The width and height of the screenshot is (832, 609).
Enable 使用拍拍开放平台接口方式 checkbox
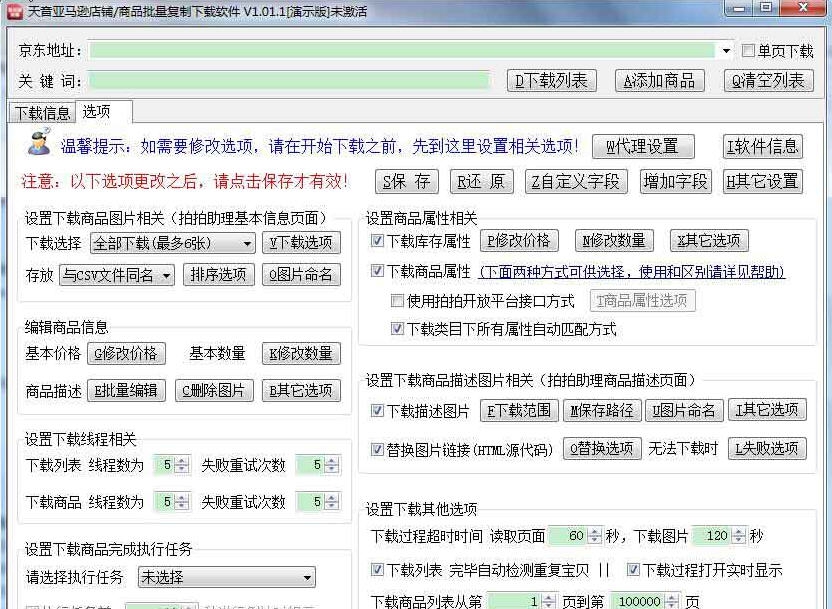(397, 301)
